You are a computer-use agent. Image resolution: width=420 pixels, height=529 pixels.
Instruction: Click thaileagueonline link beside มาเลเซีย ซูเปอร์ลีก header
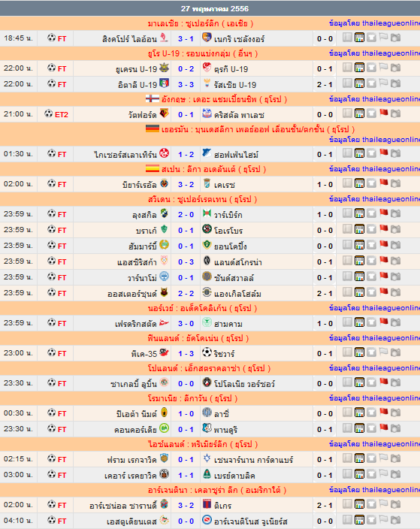374,23
